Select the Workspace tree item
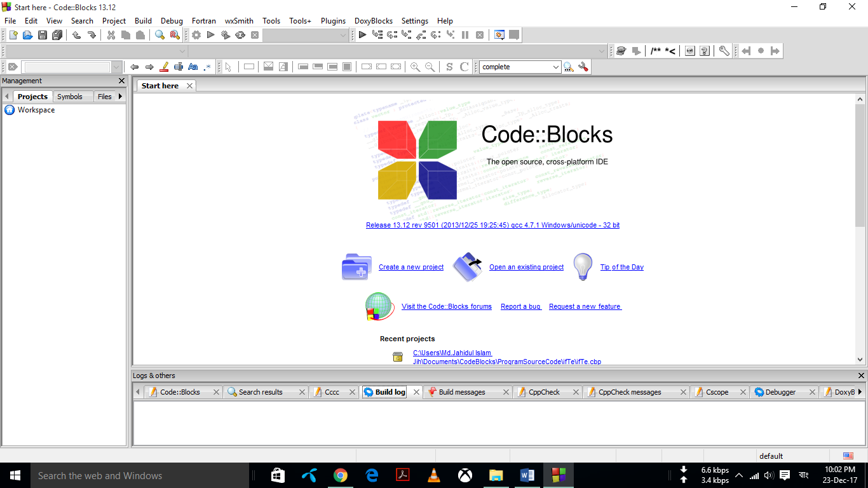The image size is (868, 488). [36, 110]
